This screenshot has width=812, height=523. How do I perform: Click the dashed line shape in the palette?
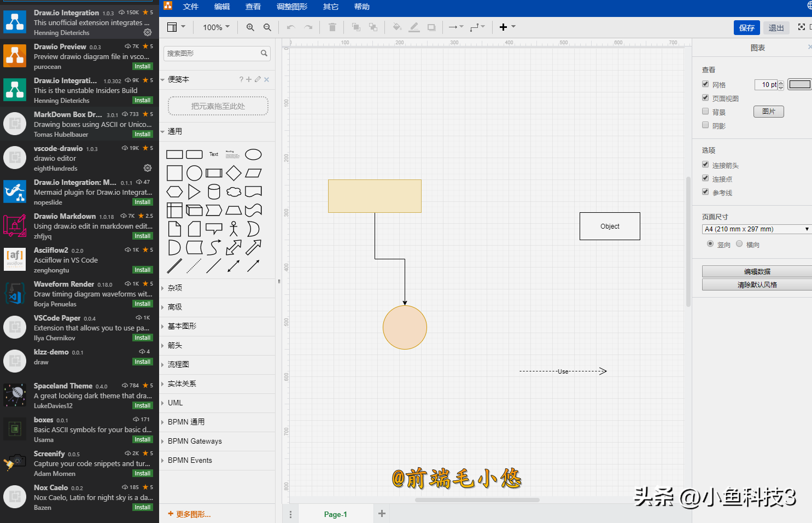click(194, 266)
